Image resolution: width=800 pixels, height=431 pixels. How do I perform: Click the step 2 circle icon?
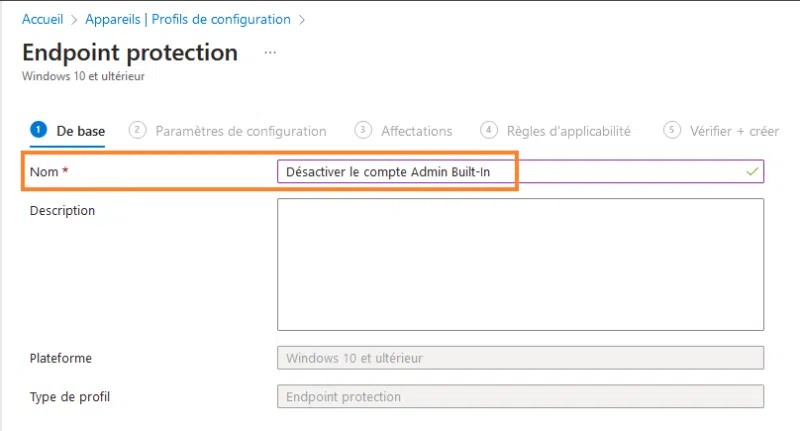(138, 130)
